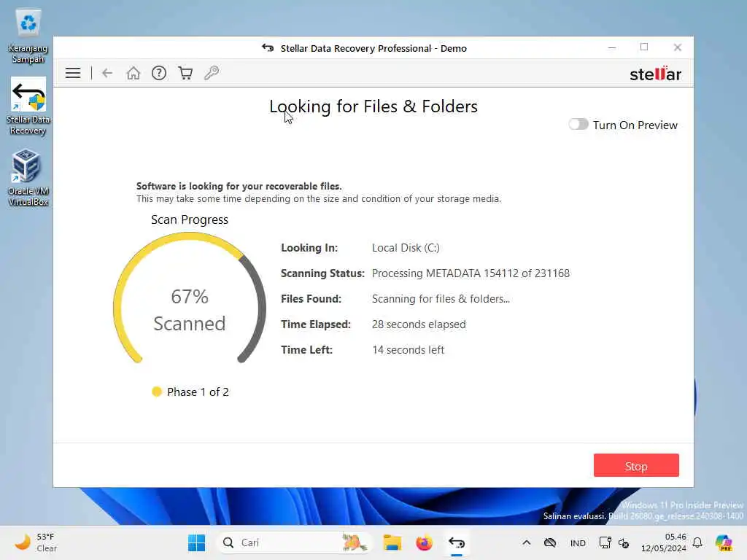Click 'Scanning for files & folders...' text

441,298
